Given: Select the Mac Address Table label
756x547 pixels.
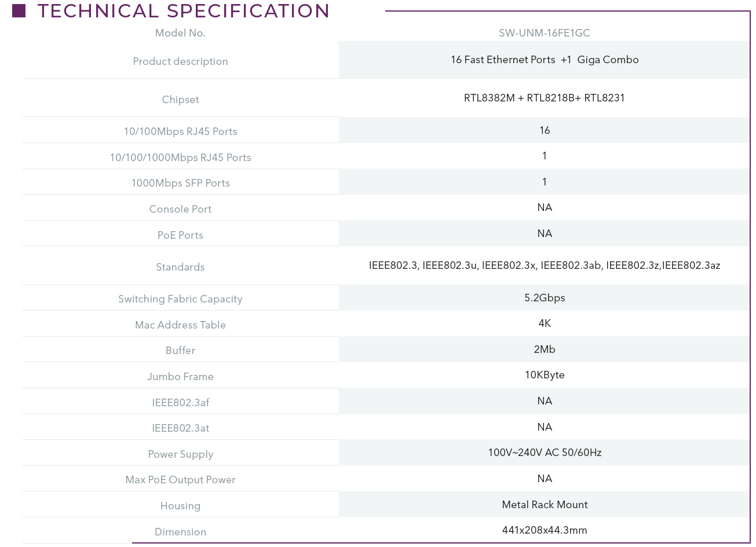Looking at the screenshot, I should point(180,325).
